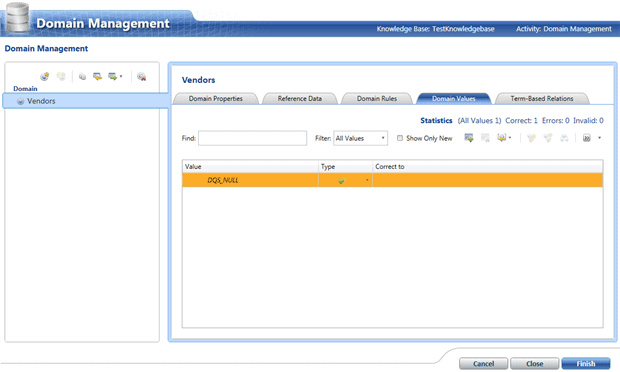Click the green checkmark Type icon in DQS_NULL row
Screen dimensions: 620x372
click(x=342, y=180)
